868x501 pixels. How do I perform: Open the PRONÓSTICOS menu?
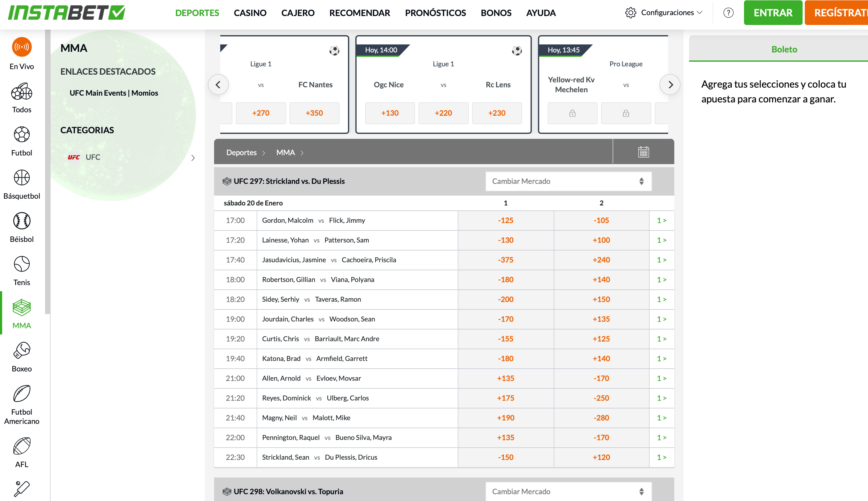(x=435, y=13)
